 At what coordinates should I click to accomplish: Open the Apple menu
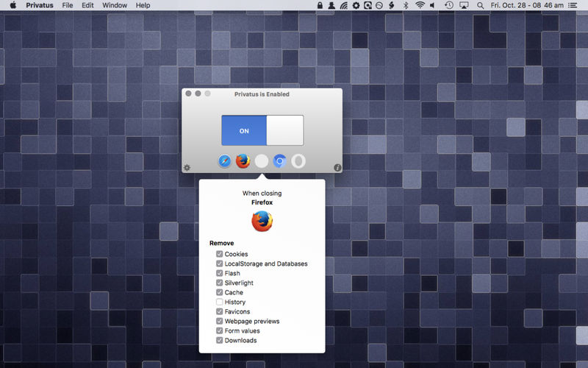[12, 5]
